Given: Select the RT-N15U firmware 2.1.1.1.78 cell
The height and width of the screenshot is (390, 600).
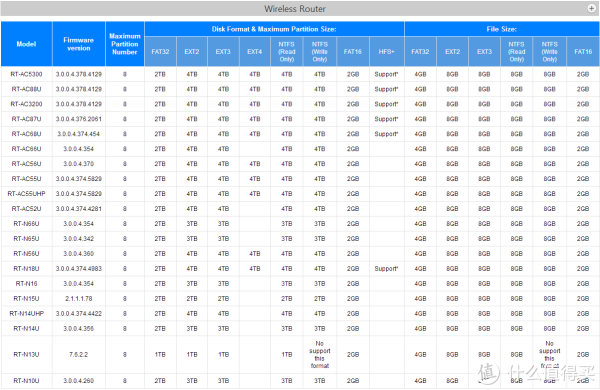Looking at the screenshot, I should (x=79, y=299).
